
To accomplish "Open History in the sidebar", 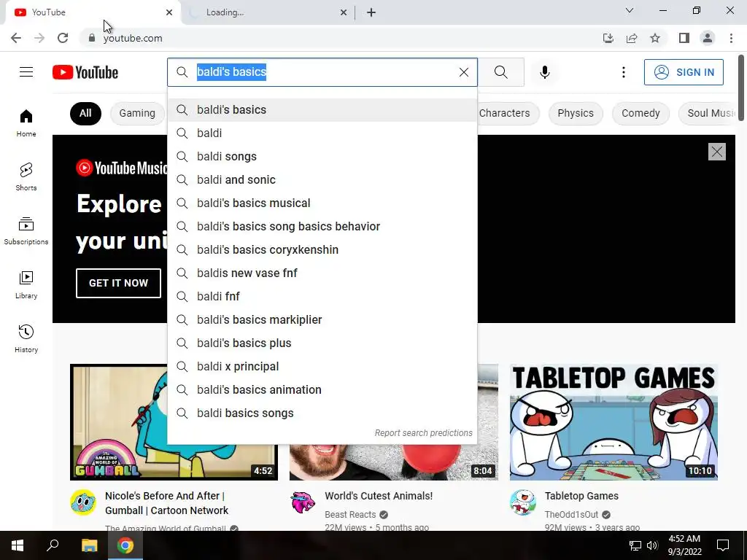I will pyautogui.click(x=26, y=338).
